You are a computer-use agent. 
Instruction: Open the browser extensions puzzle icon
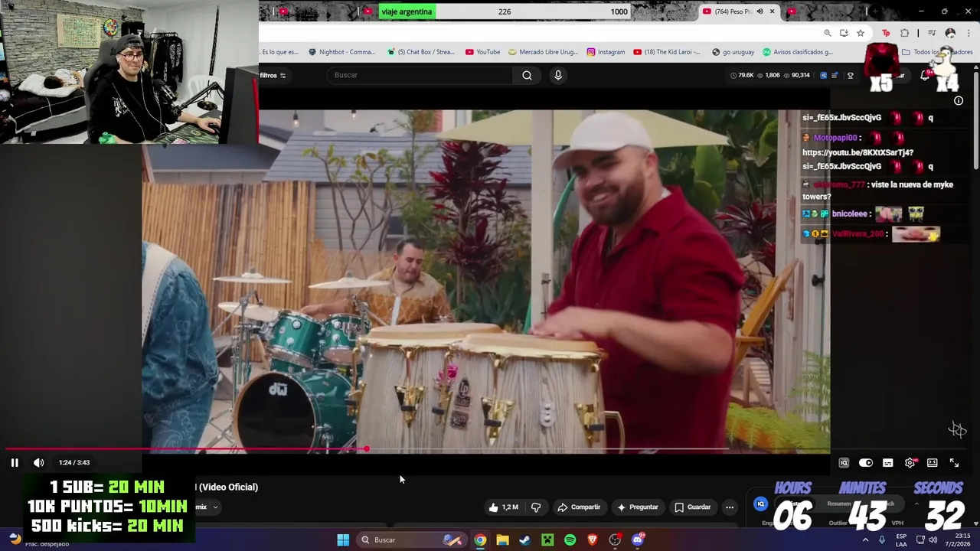tap(904, 33)
